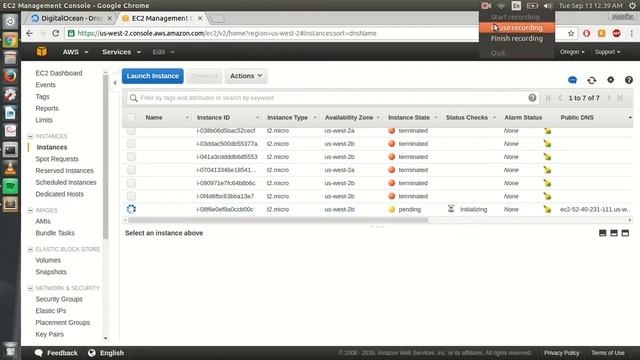The height and width of the screenshot is (360, 640).
Task: Open the Feedback link in footer
Action: coord(56,353)
